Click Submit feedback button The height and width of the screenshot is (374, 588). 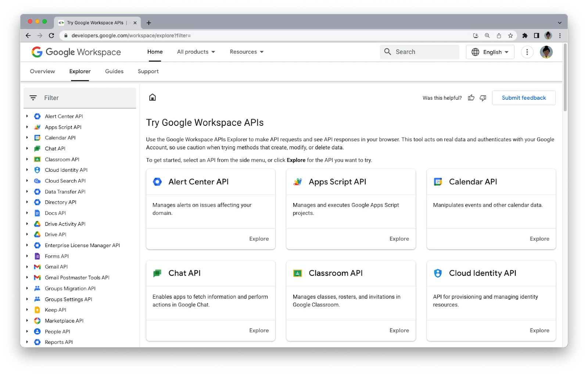[x=524, y=98]
